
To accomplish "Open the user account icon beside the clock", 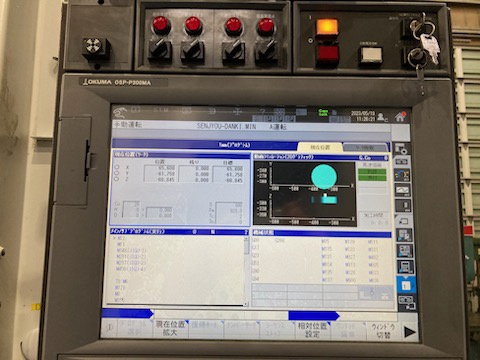I will click(381, 117).
